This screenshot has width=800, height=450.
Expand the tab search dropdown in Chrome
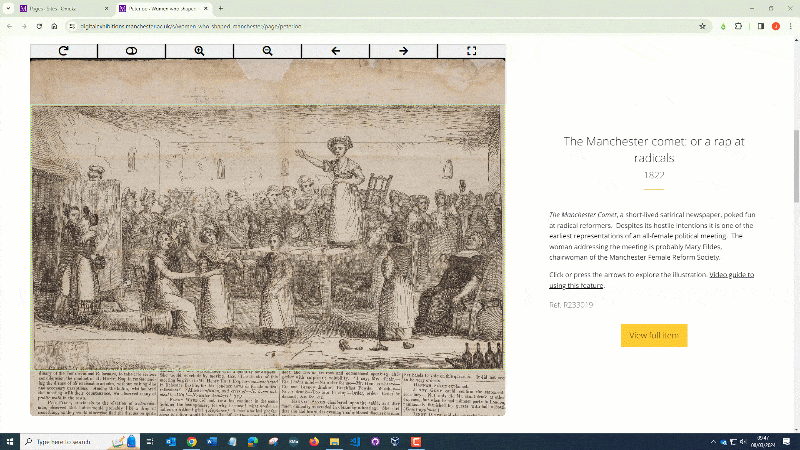coord(8,9)
